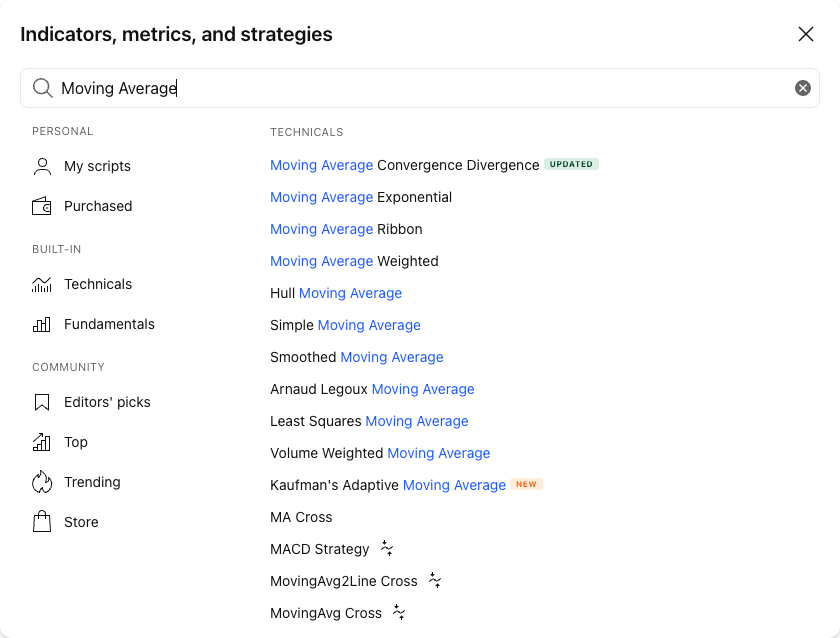Viewport: 840px width, 638px height.
Task: Click inside the Moving Average search box
Action: tap(420, 88)
